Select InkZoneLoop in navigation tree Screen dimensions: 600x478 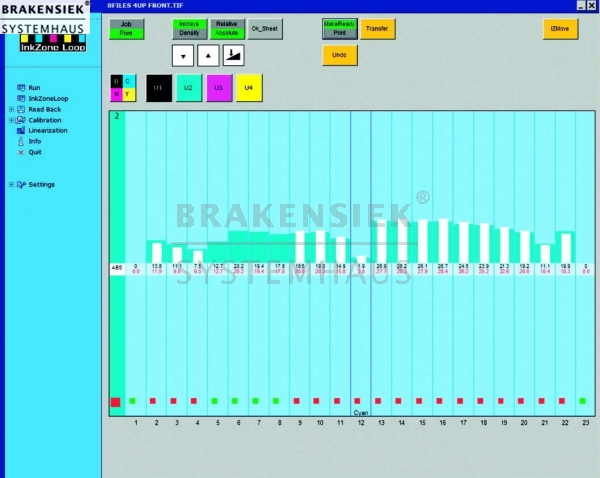click(x=48, y=98)
